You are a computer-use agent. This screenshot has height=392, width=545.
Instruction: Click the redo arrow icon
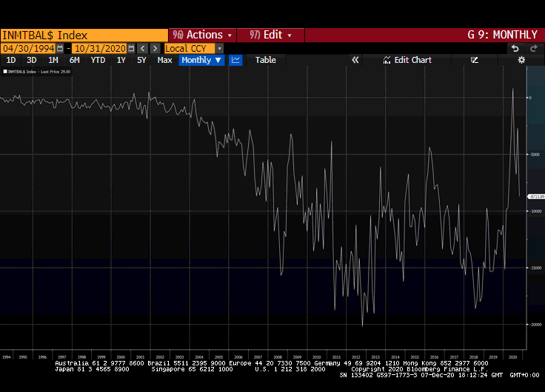coord(533,48)
